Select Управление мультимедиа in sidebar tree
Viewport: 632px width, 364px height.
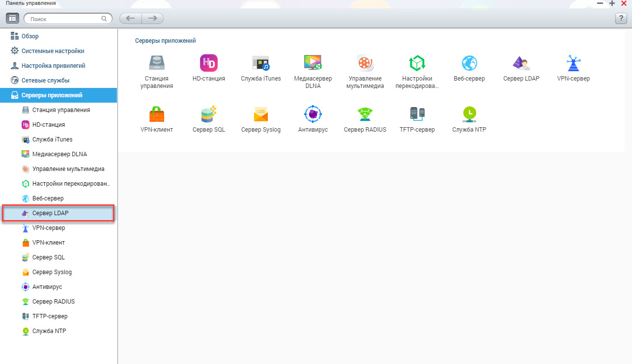(x=59, y=169)
